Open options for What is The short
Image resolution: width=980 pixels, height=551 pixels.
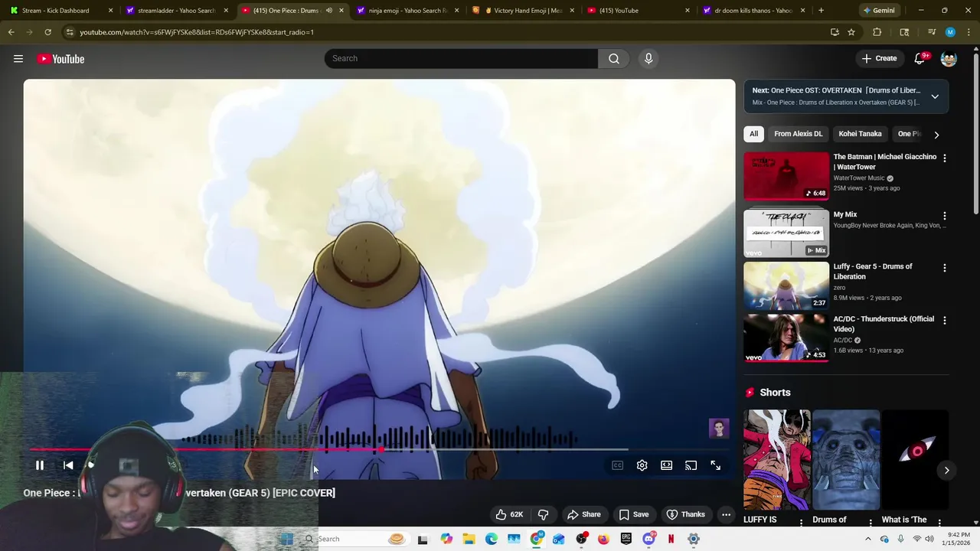point(939,523)
